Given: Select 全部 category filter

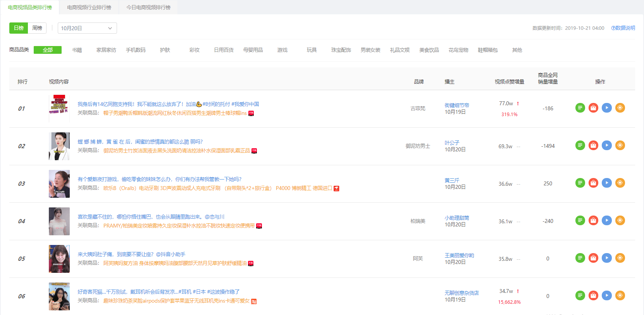Looking at the screenshot, I should click(x=48, y=50).
